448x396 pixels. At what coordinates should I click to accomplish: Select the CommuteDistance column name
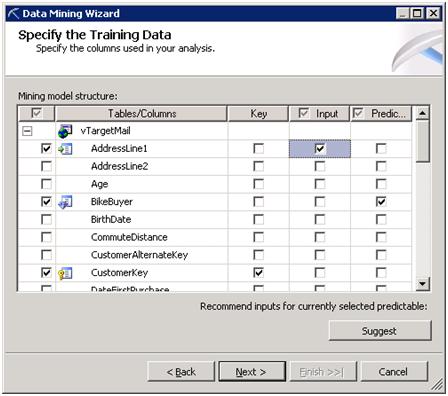(129, 237)
